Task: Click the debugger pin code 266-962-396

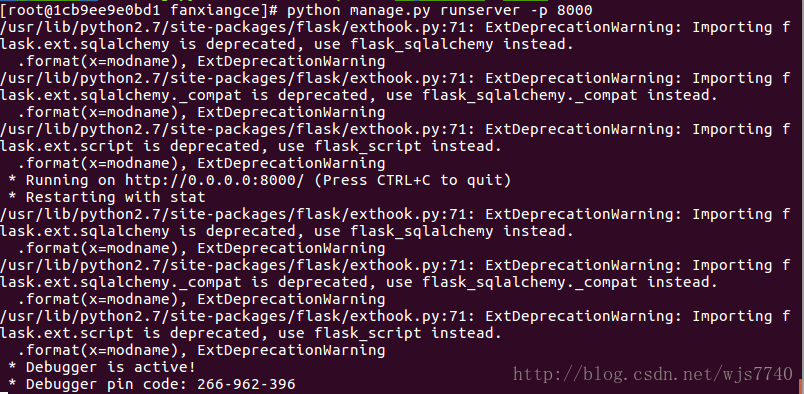Action: (x=246, y=384)
